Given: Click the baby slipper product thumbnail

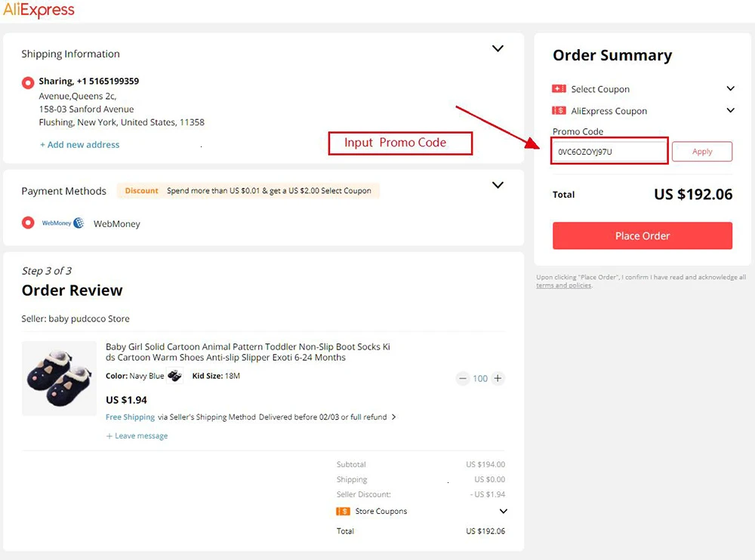Looking at the screenshot, I should (x=59, y=378).
